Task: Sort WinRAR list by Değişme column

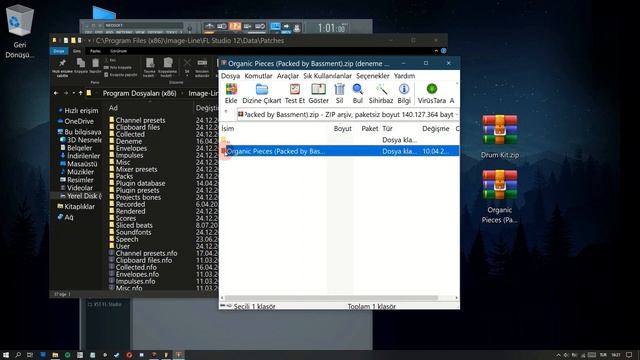Action: (436, 129)
